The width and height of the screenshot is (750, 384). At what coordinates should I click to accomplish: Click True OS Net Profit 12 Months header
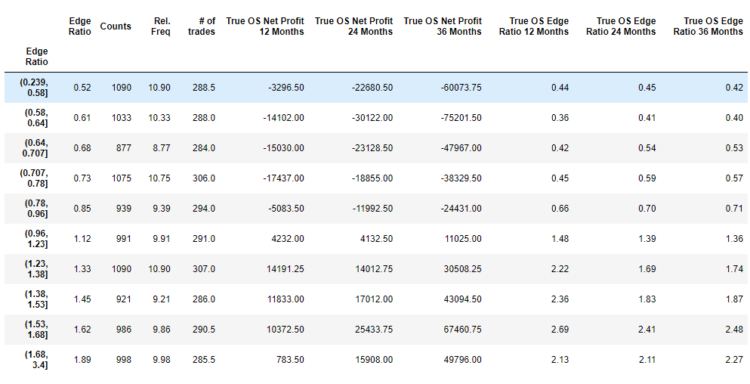tap(265, 26)
